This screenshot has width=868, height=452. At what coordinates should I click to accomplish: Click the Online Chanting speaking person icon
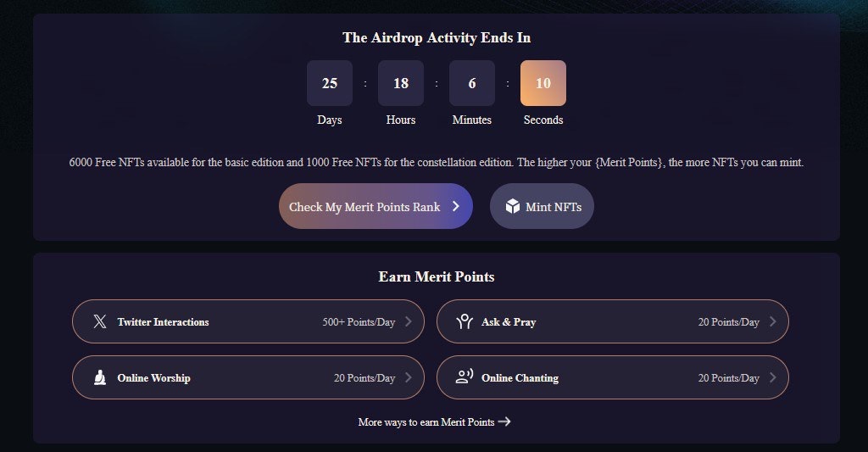[464, 377]
